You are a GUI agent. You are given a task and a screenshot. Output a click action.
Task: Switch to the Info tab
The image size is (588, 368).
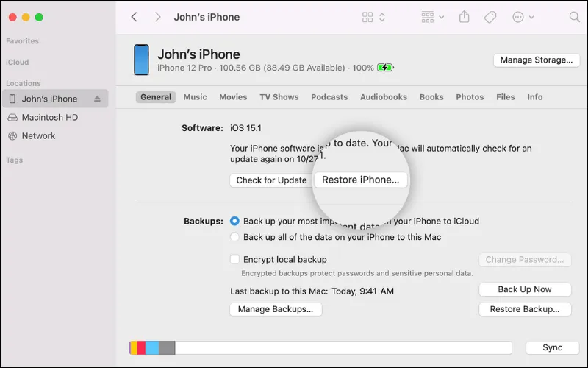(535, 97)
